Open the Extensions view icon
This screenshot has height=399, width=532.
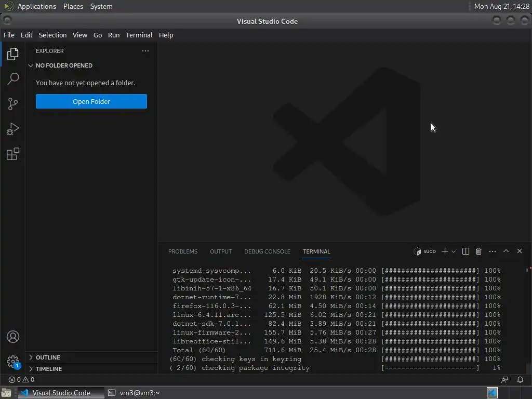(12, 154)
